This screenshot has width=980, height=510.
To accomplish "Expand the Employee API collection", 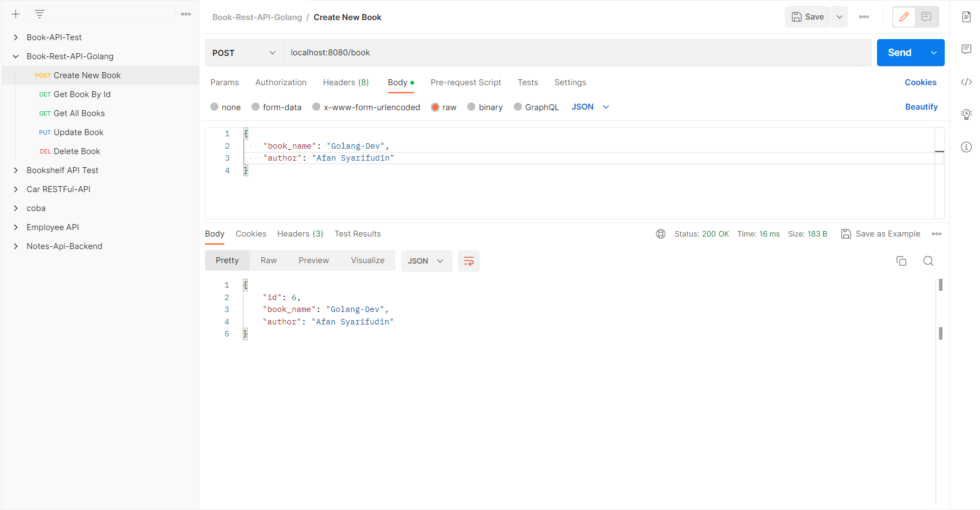I will point(16,227).
